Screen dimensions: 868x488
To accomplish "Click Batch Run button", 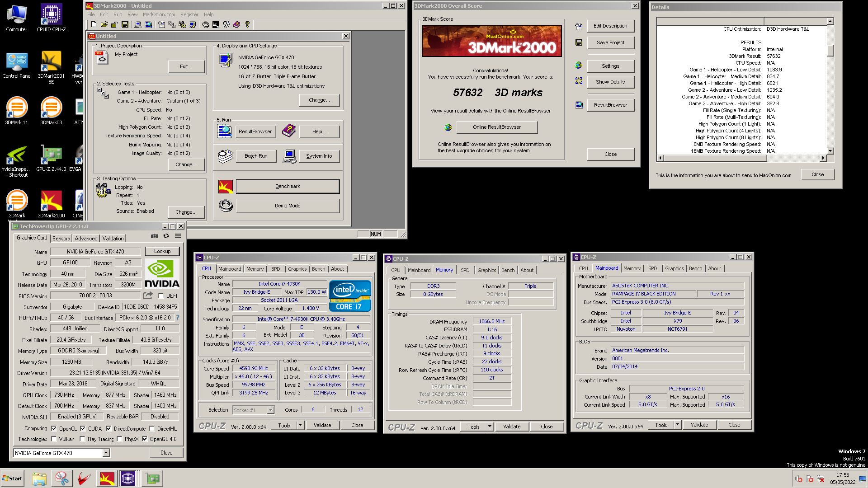I will click(x=256, y=156).
